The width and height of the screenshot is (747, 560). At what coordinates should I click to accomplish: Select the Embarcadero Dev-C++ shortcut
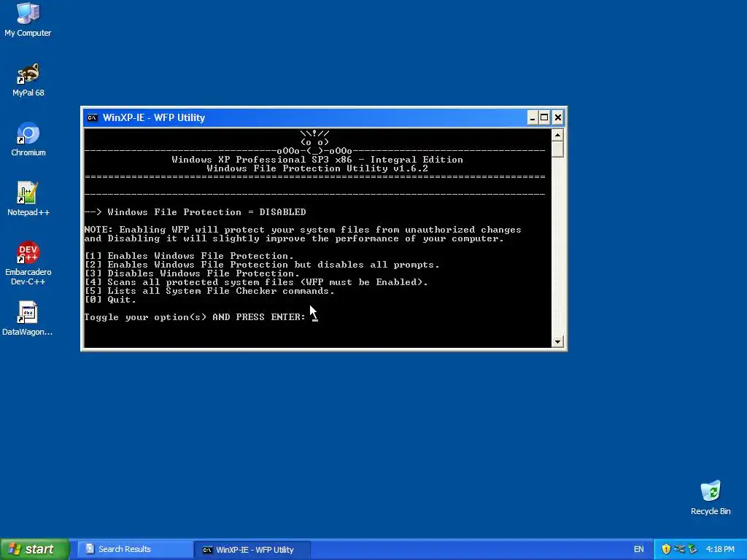(28, 263)
